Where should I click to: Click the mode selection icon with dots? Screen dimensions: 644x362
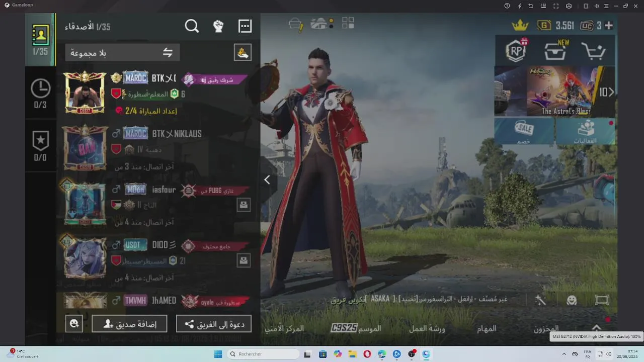(322, 24)
